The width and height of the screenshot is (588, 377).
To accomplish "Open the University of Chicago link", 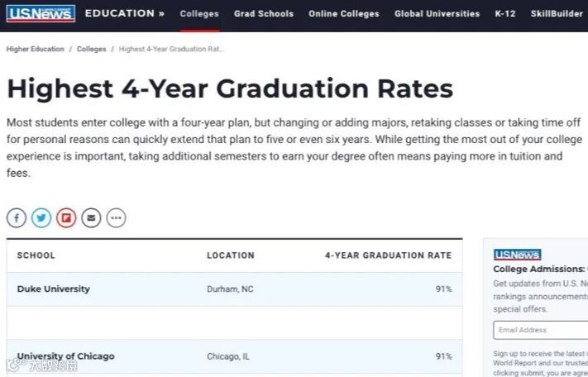I will (x=66, y=356).
